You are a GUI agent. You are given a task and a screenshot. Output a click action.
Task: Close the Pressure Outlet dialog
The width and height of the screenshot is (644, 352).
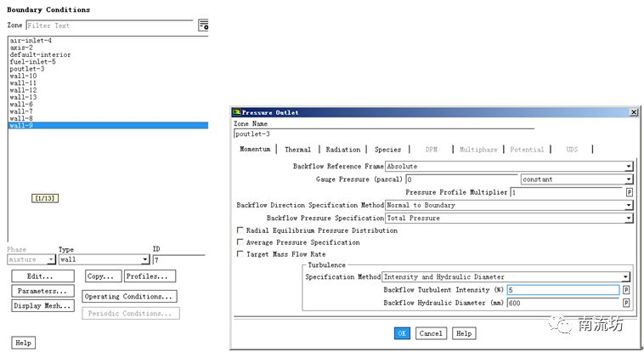pyautogui.click(x=633, y=112)
